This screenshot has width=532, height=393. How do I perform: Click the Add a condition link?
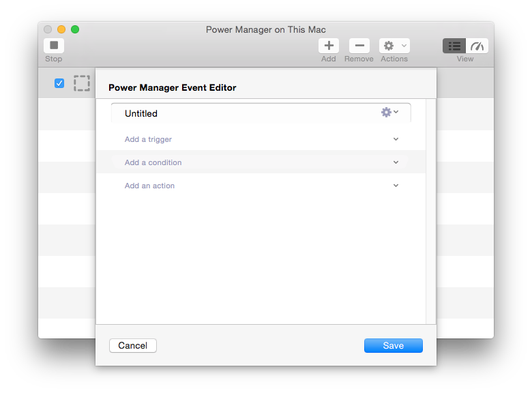click(x=153, y=162)
